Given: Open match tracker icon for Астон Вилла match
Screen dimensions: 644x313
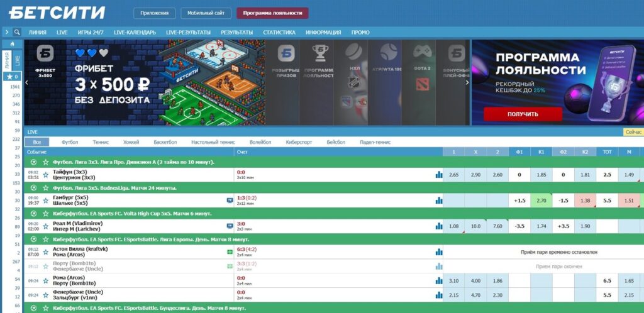Looking at the screenshot, I should point(230,252).
